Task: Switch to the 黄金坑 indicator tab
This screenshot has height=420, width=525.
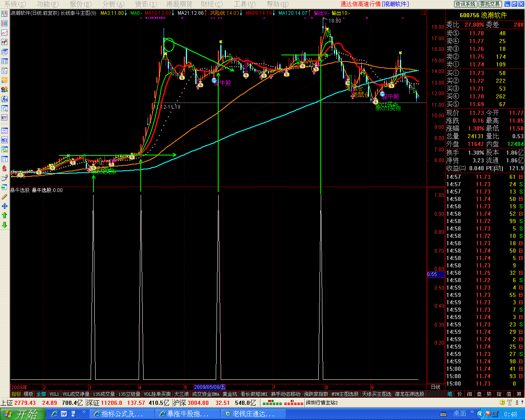Action: coord(230,394)
